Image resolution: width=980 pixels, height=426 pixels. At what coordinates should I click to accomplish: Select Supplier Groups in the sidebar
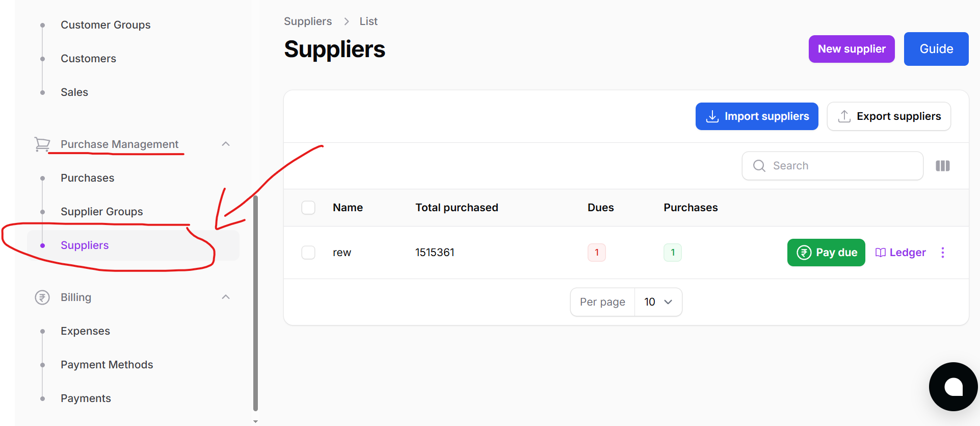click(101, 211)
